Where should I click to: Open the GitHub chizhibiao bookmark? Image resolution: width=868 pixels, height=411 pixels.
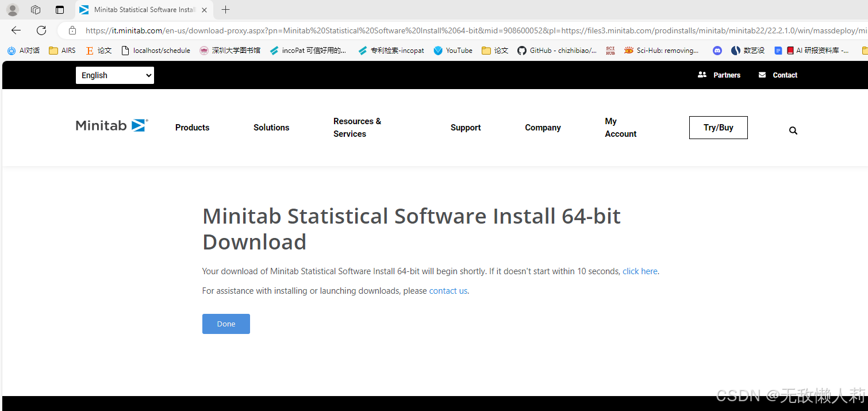coord(556,51)
